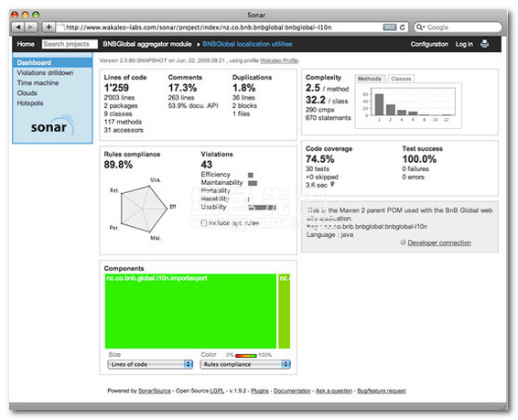Click the trend arrow beside 3.6 sec
Screen dimensions: 518x420
coord(332,185)
